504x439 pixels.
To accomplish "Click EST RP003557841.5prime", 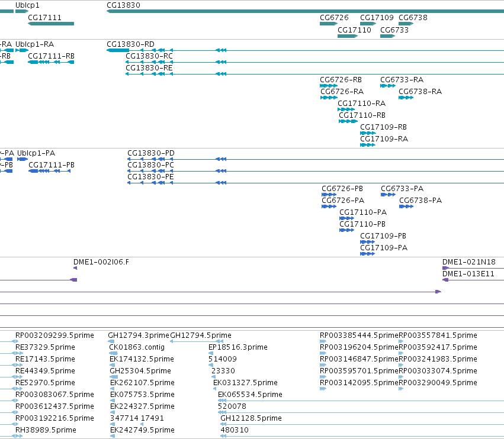I will 401,341.
